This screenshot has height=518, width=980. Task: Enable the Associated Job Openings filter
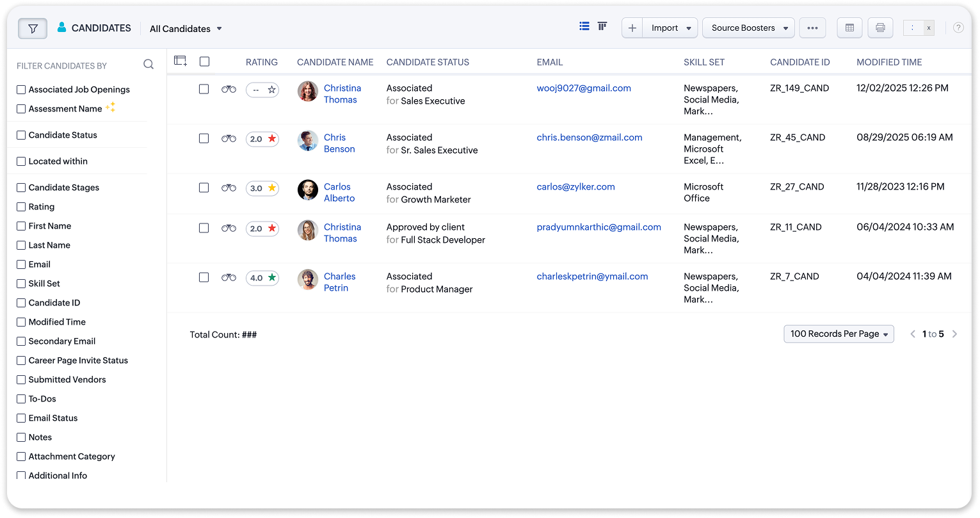click(x=21, y=90)
